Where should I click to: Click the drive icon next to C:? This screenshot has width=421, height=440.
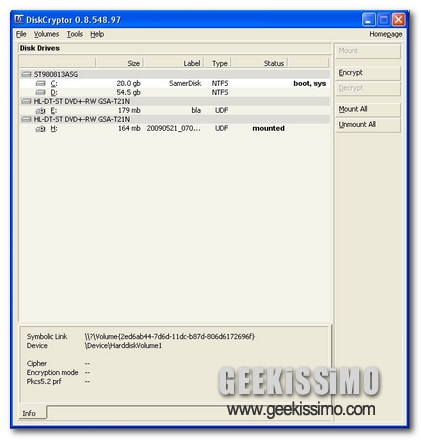tap(41, 83)
